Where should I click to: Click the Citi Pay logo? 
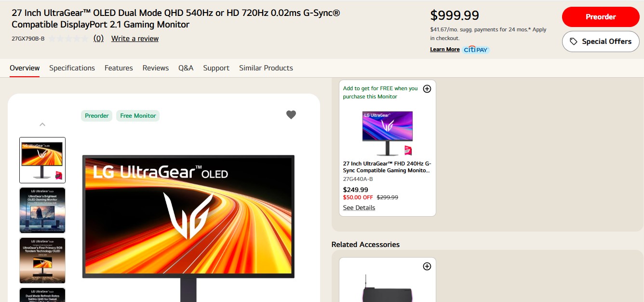(x=476, y=50)
